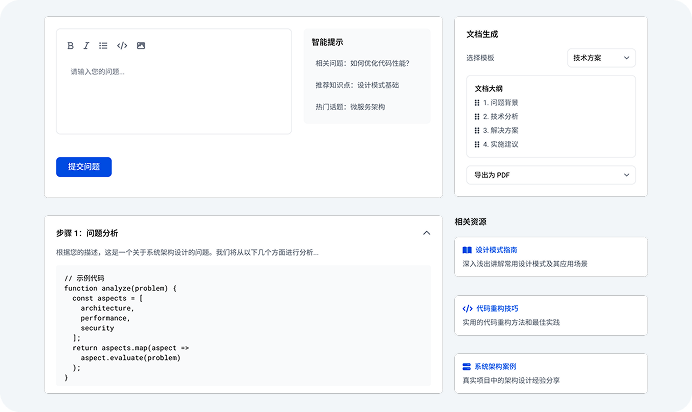Viewport: 692px width, 412px height.
Task: Click the 选择模板 label
Action: click(x=480, y=58)
